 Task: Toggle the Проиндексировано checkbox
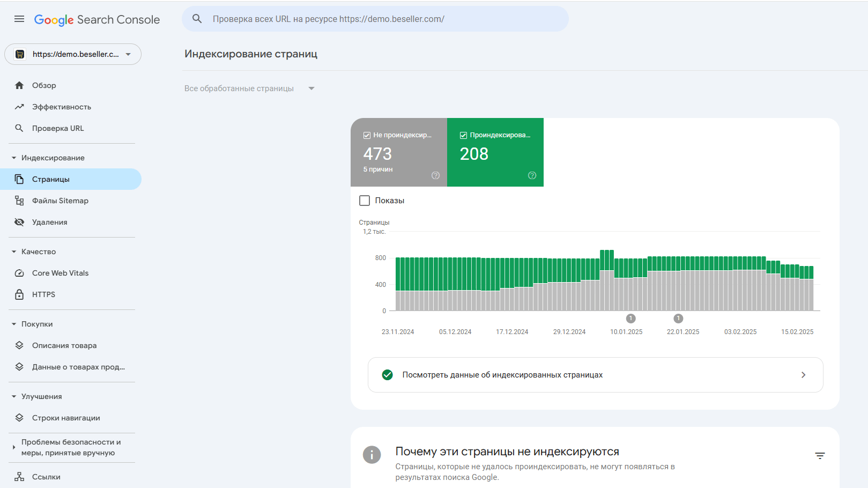point(463,135)
